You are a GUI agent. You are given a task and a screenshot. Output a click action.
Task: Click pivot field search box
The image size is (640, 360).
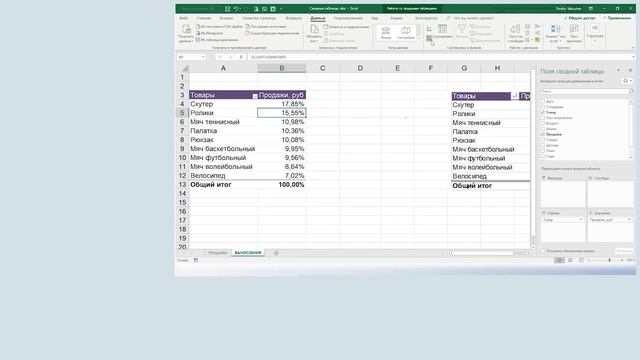[586, 91]
